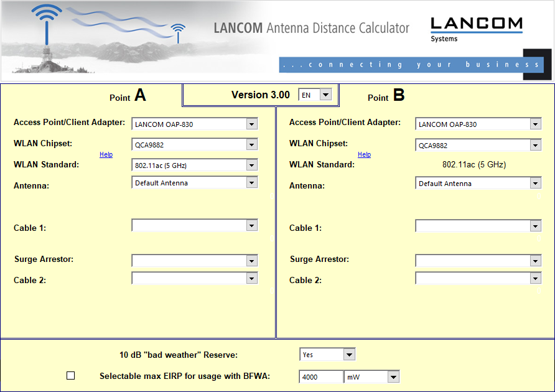555x392 pixels.
Task: Open Point B Surge Arrestor dropdown
Action: click(x=478, y=260)
